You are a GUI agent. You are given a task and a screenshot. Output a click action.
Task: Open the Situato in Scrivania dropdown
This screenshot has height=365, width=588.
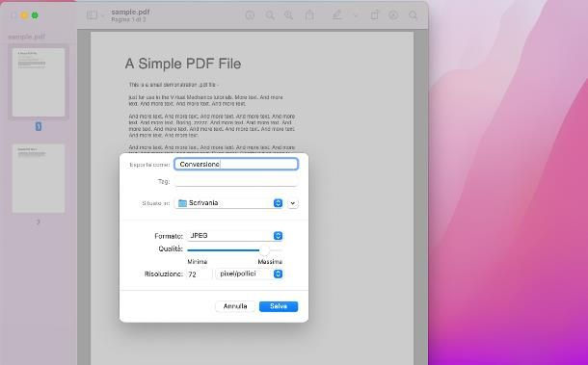(229, 203)
